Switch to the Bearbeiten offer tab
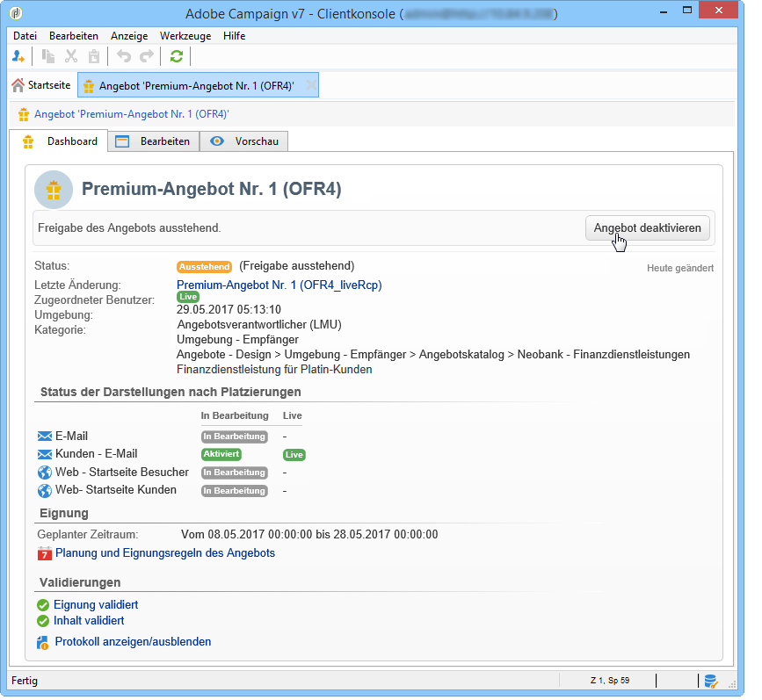This screenshot has height=700, width=762. [x=154, y=141]
